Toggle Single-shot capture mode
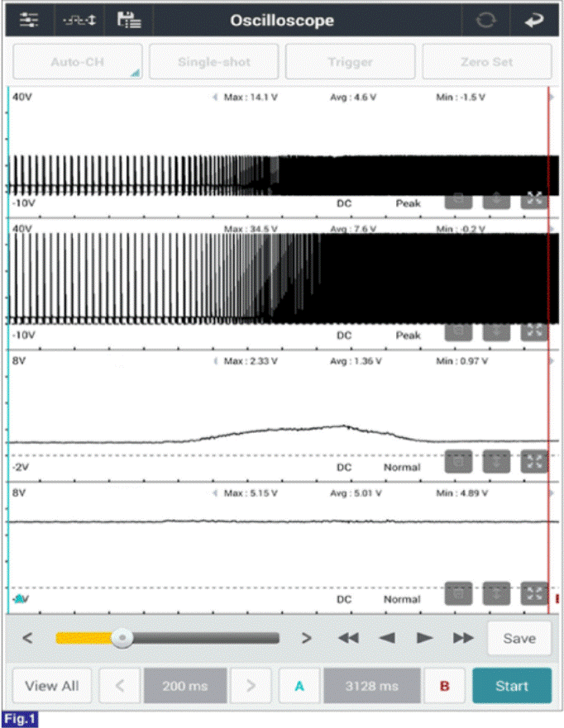Image resolution: width=564 pixels, height=728 pixels. 213,62
